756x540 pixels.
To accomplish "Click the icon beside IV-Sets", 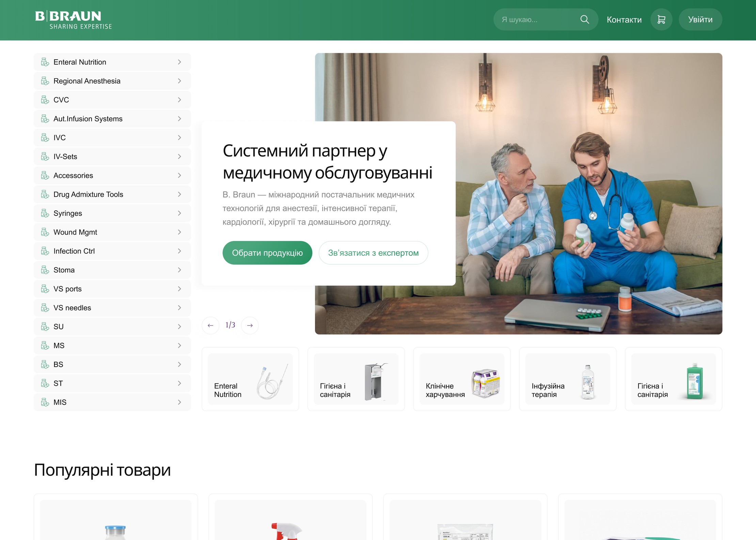I will [x=45, y=157].
